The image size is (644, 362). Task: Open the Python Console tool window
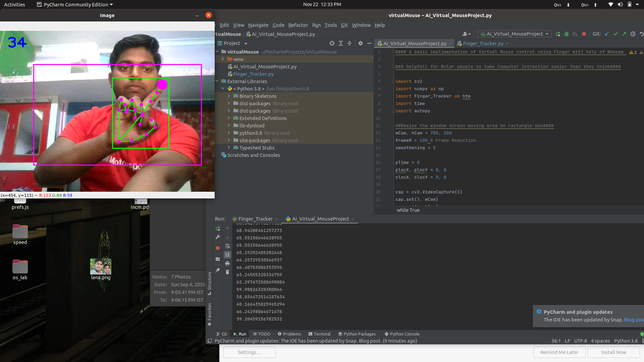coord(402,334)
